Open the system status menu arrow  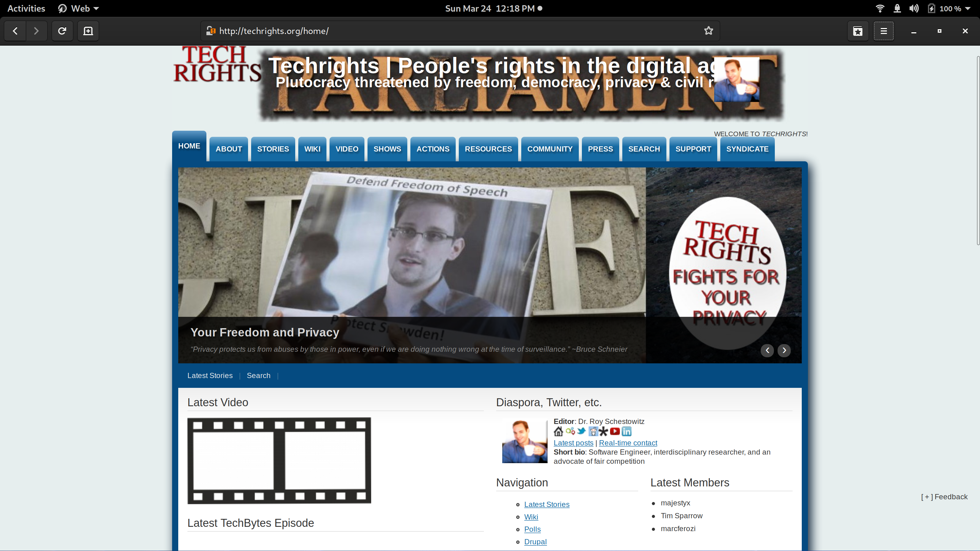click(968, 8)
